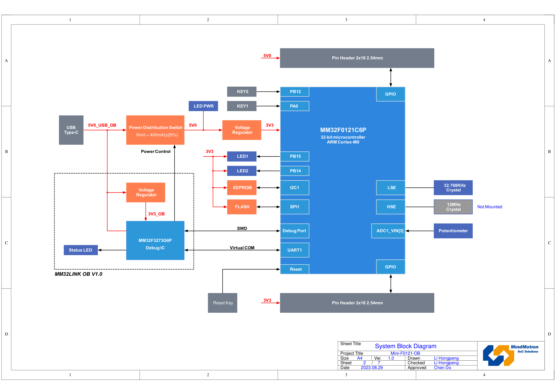Select the MM32F3273G6P Debug IC block
558x392 pixels.
[x=155, y=241]
